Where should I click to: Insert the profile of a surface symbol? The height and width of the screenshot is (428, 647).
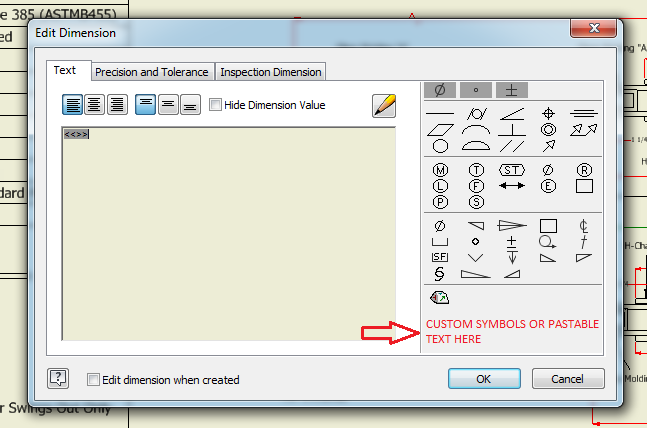point(476,146)
